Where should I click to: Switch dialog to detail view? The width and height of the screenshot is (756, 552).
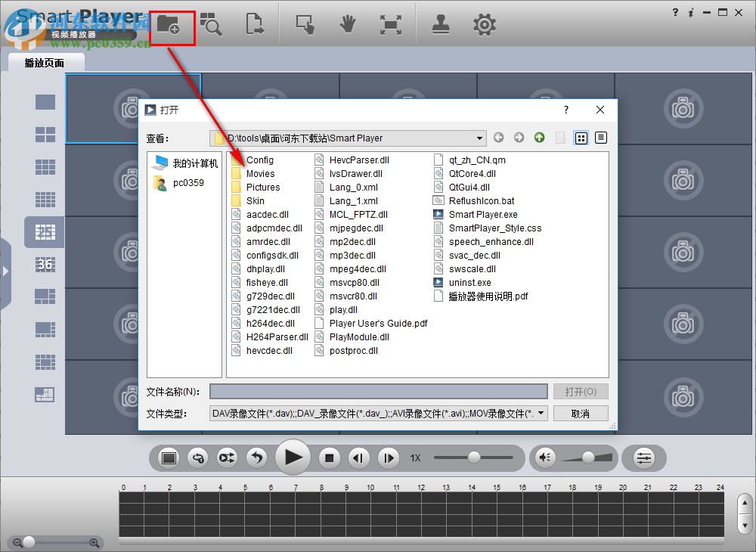pyautogui.click(x=601, y=138)
